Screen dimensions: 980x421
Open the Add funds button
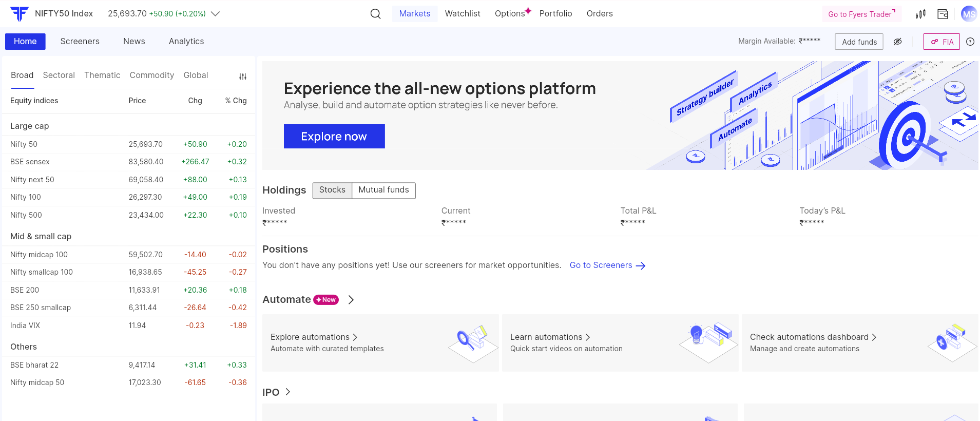point(859,42)
